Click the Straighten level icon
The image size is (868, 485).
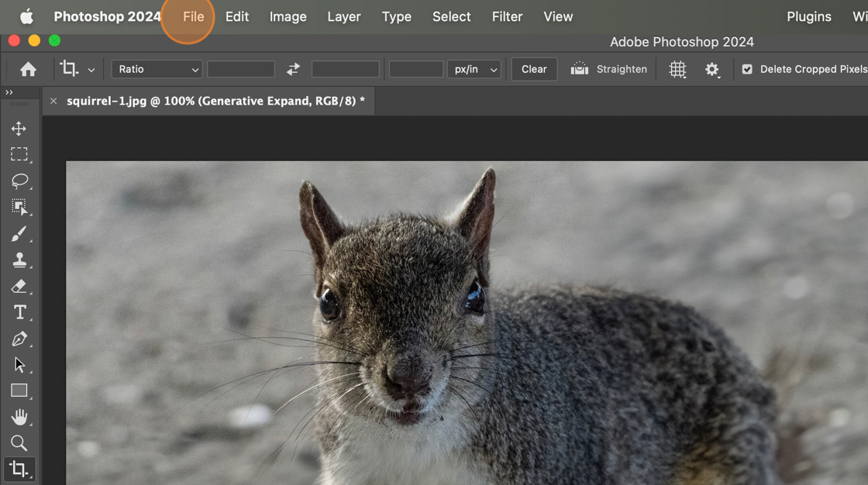tap(580, 69)
